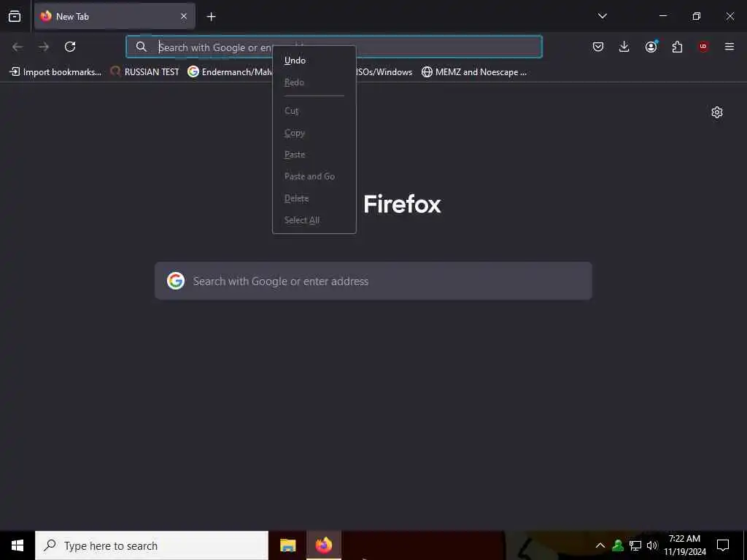Click the green user tray icon

[x=618, y=545]
